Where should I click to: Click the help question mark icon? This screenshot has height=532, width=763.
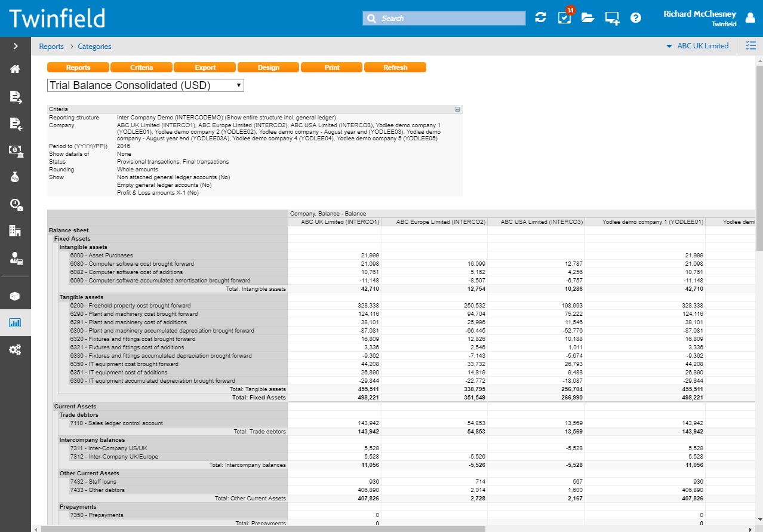tap(636, 18)
